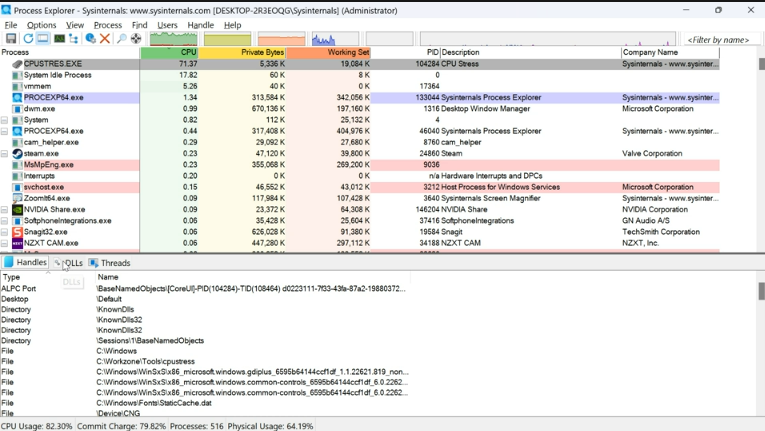Click the SoftphoneIntegrations.exe process icon

(x=17, y=221)
